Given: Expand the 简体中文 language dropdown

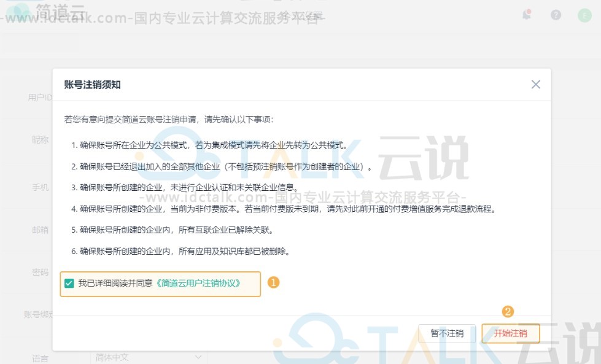Looking at the screenshot, I should 149,357.
